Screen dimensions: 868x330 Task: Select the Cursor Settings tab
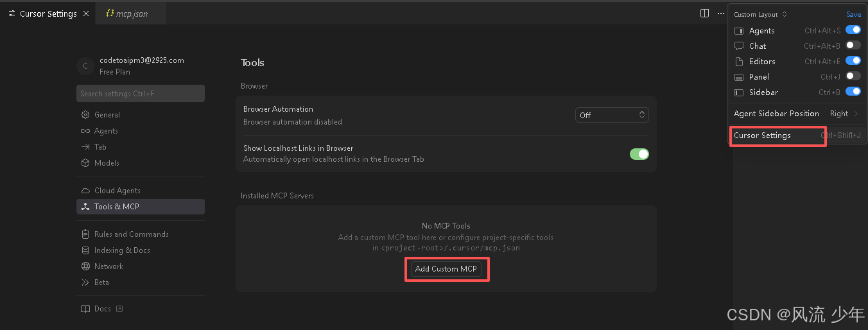[48, 13]
